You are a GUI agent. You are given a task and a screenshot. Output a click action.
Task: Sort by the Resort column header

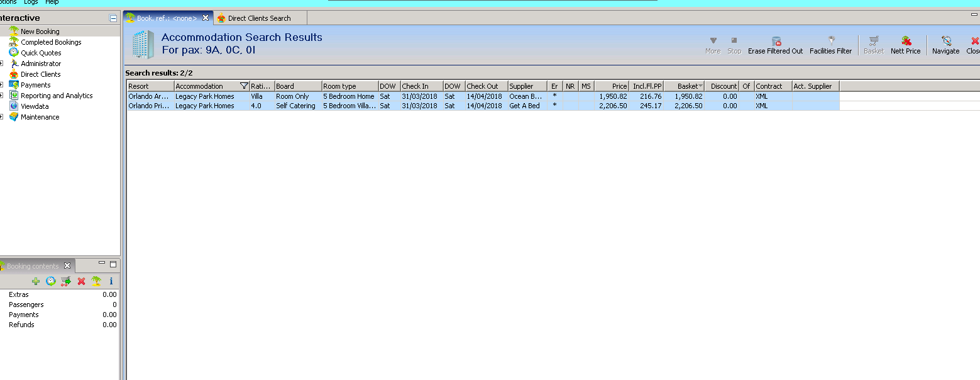coord(150,86)
